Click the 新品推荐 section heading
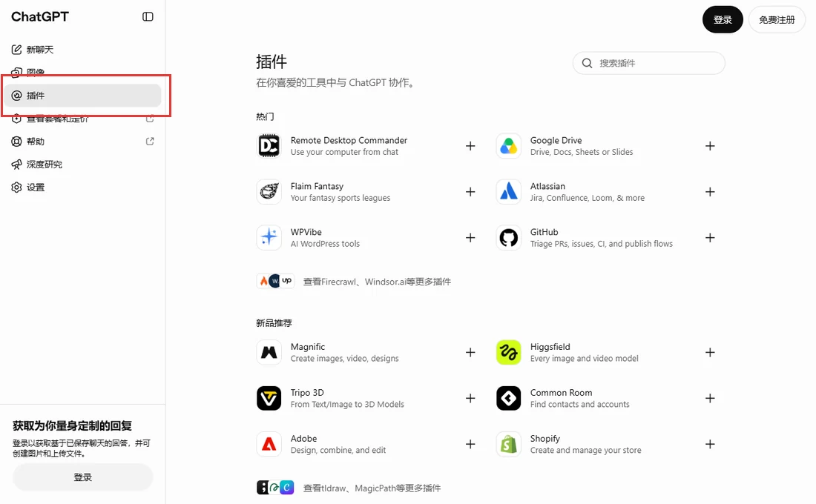Image resolution: width=816 pixels, height=504 pixels. point(274,323)
